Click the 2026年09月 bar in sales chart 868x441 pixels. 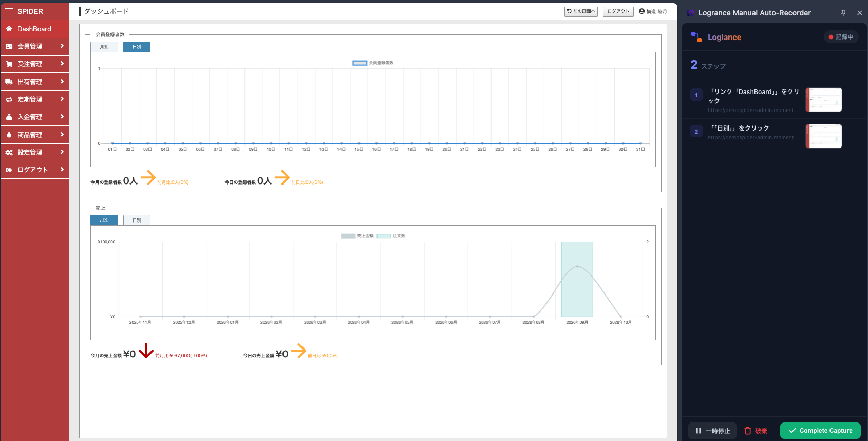click(x=577, y=279)
